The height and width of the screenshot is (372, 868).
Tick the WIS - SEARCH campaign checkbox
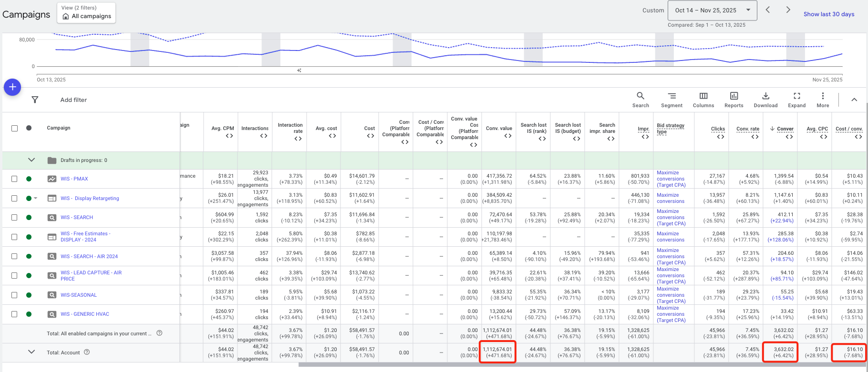pyautogui.click(x=14, y=218)
